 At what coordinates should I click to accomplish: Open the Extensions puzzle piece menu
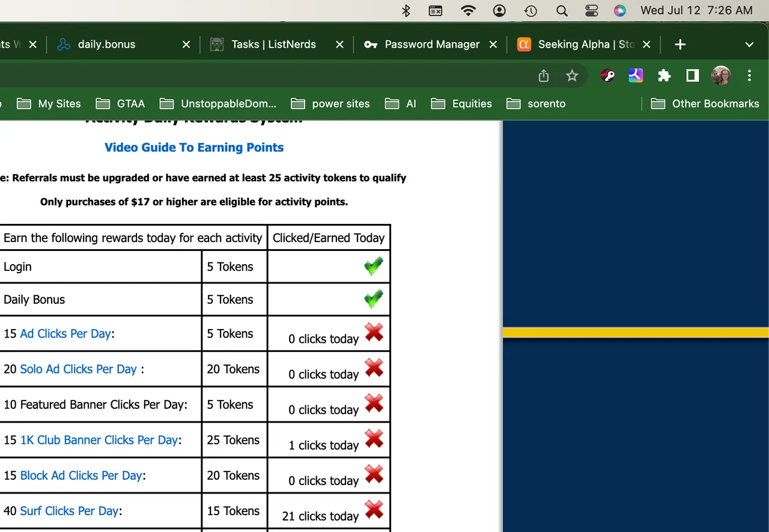pos(664,76)
